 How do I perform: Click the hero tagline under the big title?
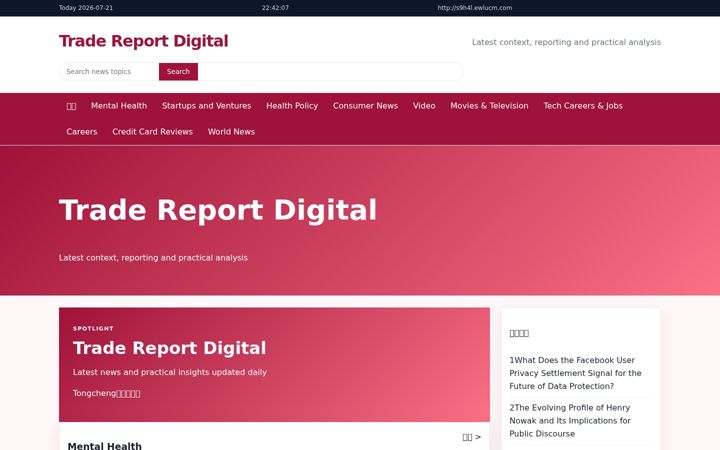tap(153, 258)
